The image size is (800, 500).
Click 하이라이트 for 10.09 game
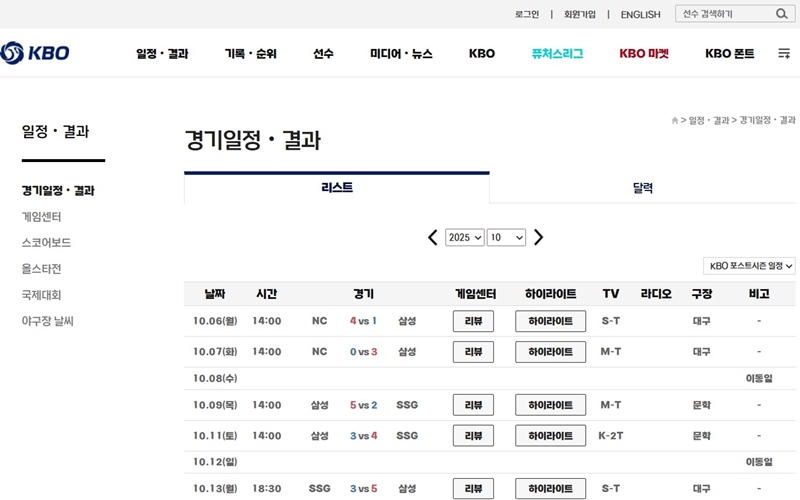(550, 405)
